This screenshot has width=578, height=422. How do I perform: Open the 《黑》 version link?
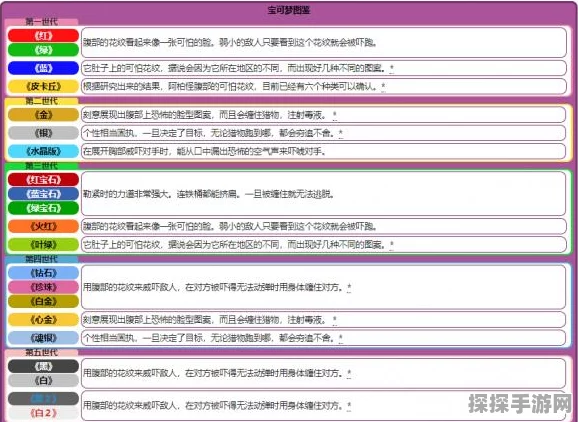[x=43, y=366]
